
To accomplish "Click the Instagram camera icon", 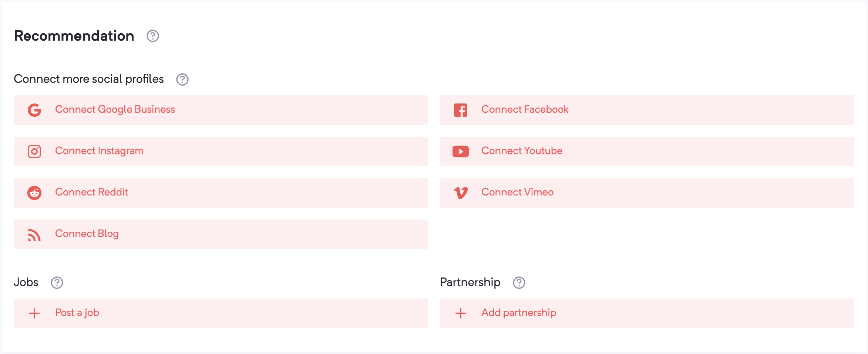I will click(34, 152).
